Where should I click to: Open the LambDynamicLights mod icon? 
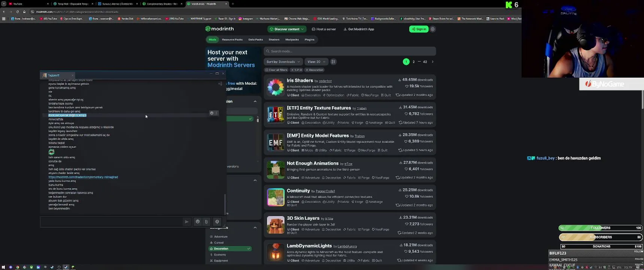[x=276, y=252]
